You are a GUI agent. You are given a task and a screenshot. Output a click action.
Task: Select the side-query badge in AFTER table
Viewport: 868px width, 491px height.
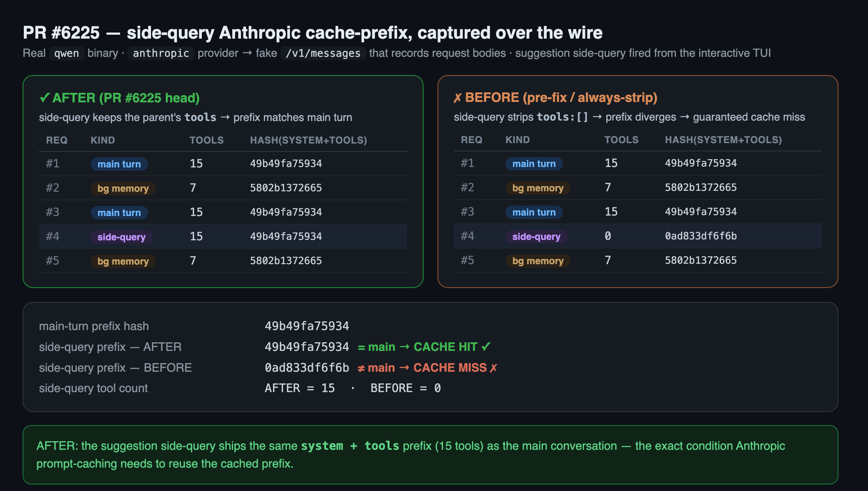tap(122, 237)
